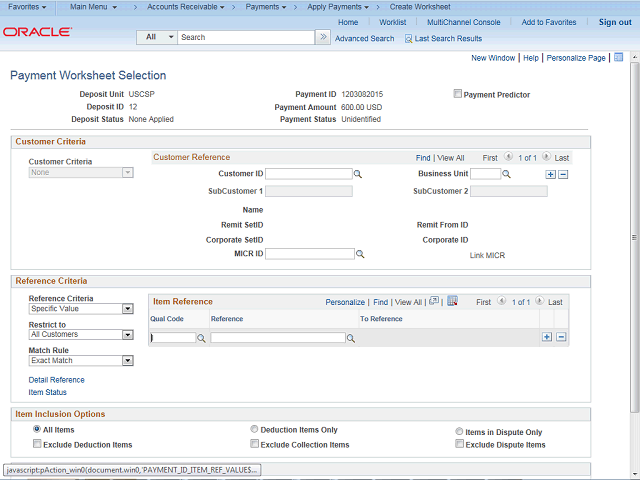The height and width of the screenshot is (480, 640).
Task: Click the Detail Reference link
Action: click(x=56, y=380)
